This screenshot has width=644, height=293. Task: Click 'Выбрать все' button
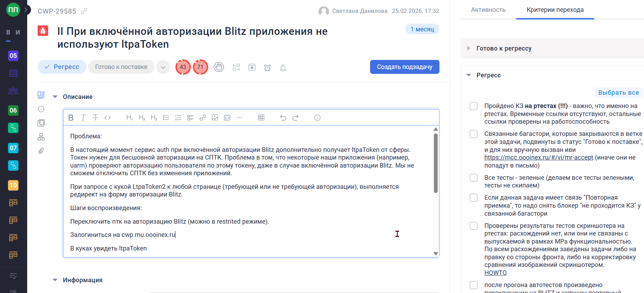coord(619,93)
